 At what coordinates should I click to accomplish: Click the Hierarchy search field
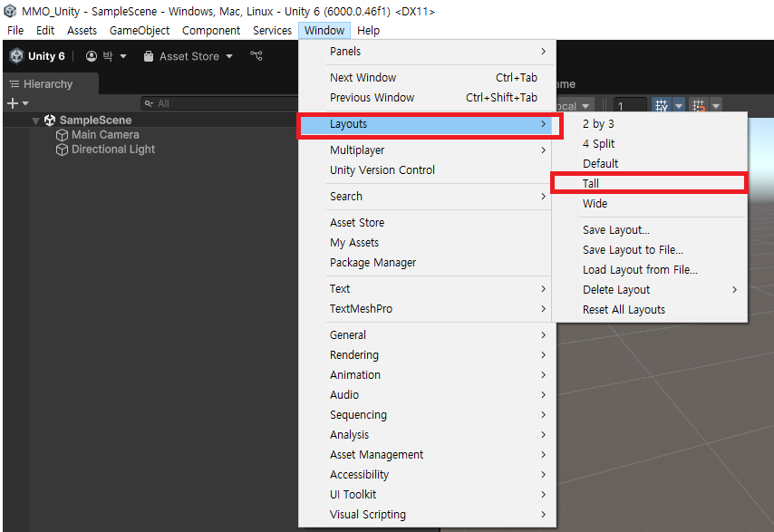(219, 103)
